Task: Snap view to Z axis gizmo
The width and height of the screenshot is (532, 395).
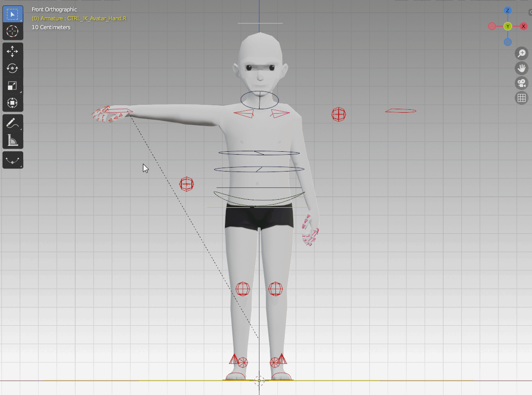Action: click(x=508, y=10)
